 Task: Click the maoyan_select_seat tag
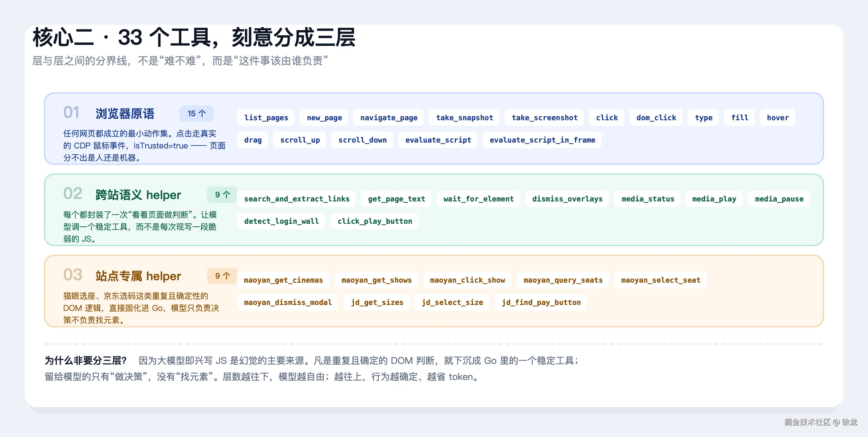click(660, 280)
